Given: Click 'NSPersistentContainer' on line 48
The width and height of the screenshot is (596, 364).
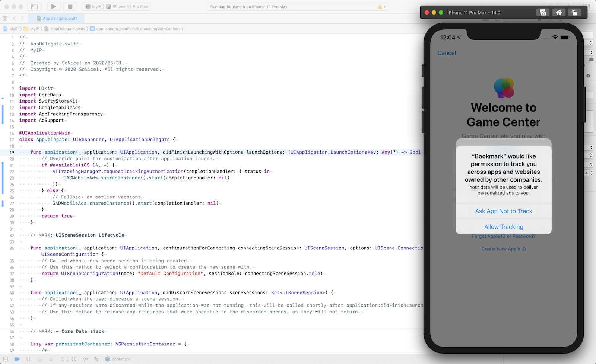Looking at the screenshot, I should tap(145, 344).
